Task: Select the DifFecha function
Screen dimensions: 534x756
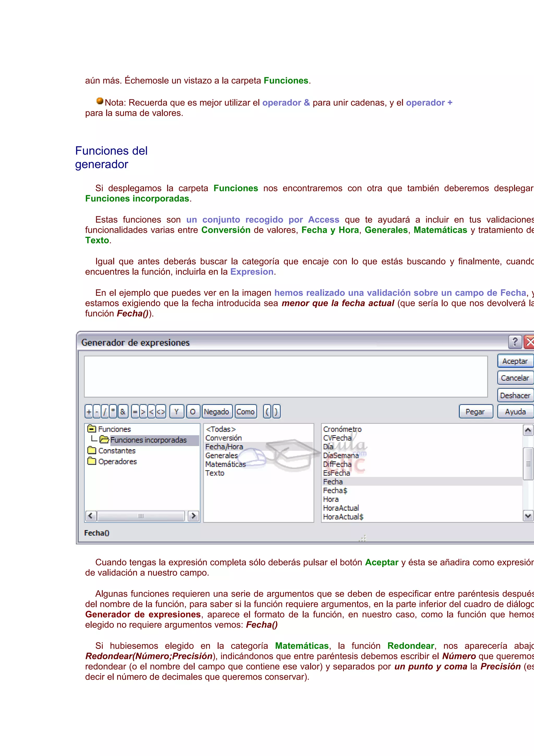Action: click(x=337, y=464)
